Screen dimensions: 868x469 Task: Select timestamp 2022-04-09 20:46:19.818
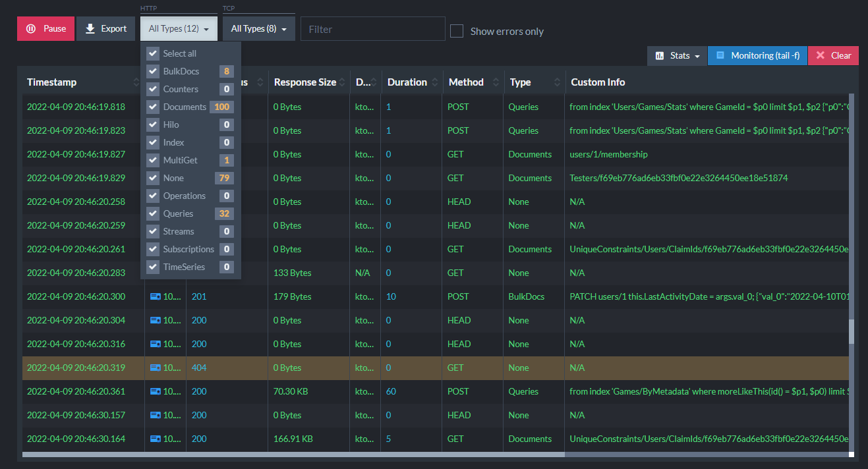76,107
